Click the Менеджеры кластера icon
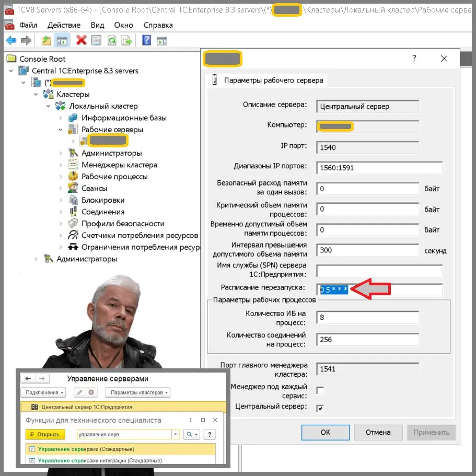 pyautogui.click(x=73, y=165)
